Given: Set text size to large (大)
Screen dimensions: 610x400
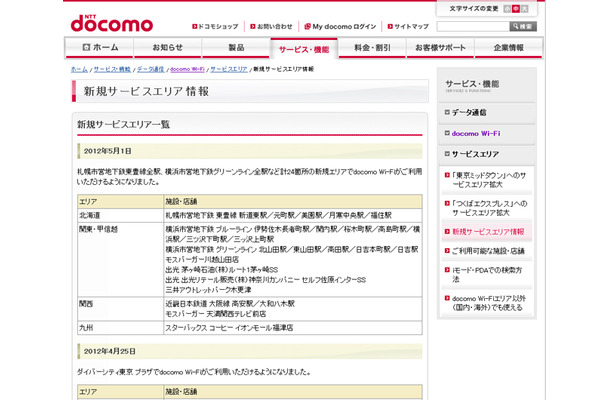Looking at the screenshot, I should click(x=524, y=9).
